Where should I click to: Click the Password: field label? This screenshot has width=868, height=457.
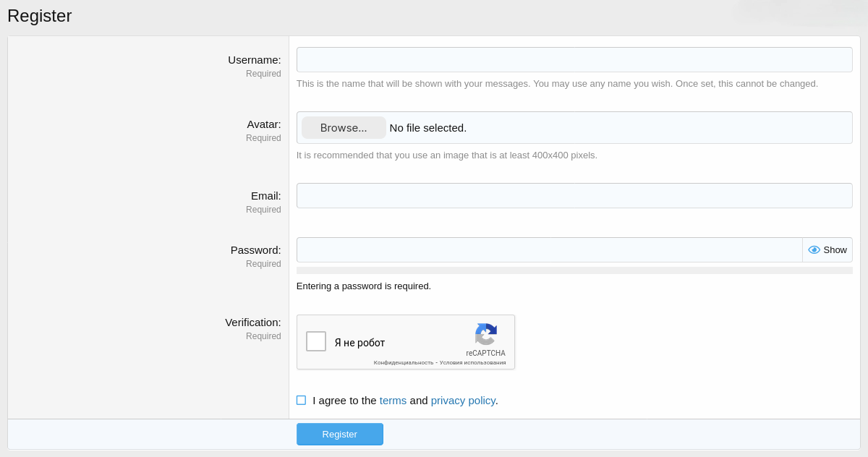[255, 250]
